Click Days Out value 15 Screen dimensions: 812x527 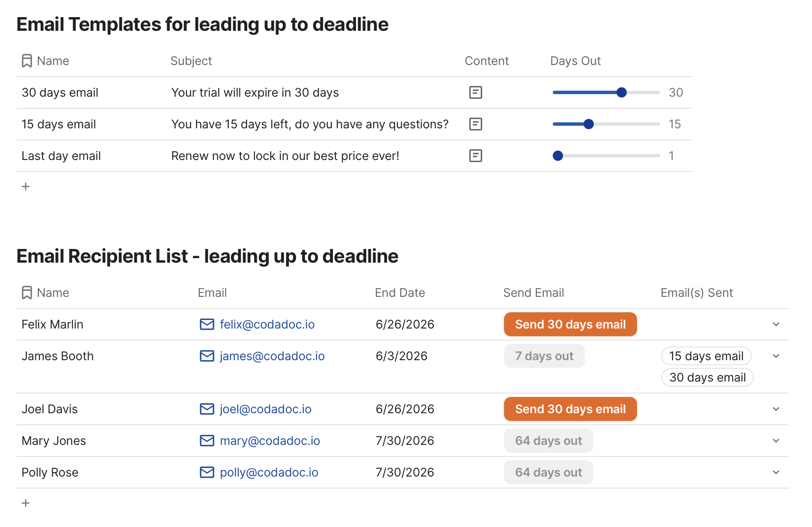675,124
